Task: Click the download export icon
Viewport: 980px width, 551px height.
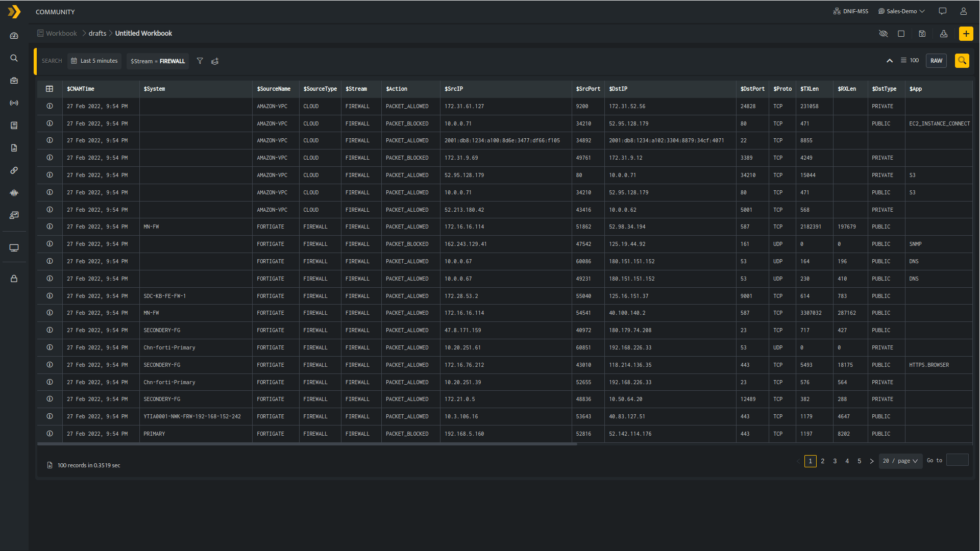Action: pos(944,34)
